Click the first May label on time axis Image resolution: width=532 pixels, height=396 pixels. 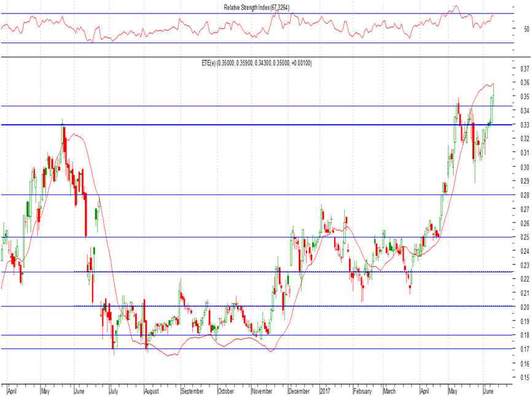click(45, 391)
